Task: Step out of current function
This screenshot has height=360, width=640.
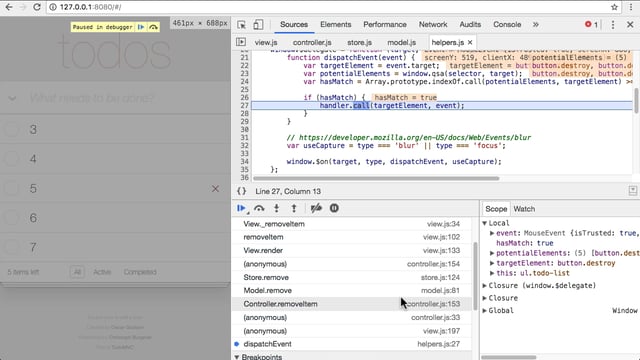Action: [294, 208]
